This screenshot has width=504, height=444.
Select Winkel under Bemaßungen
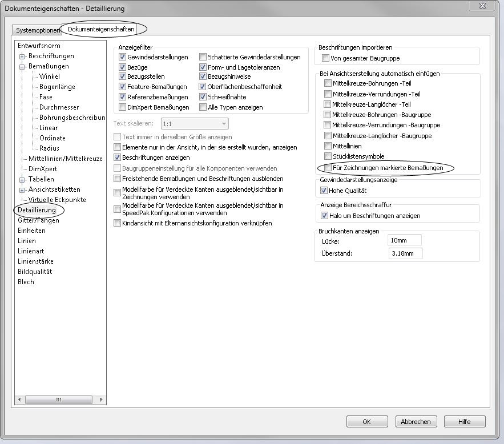coord(50,76)
